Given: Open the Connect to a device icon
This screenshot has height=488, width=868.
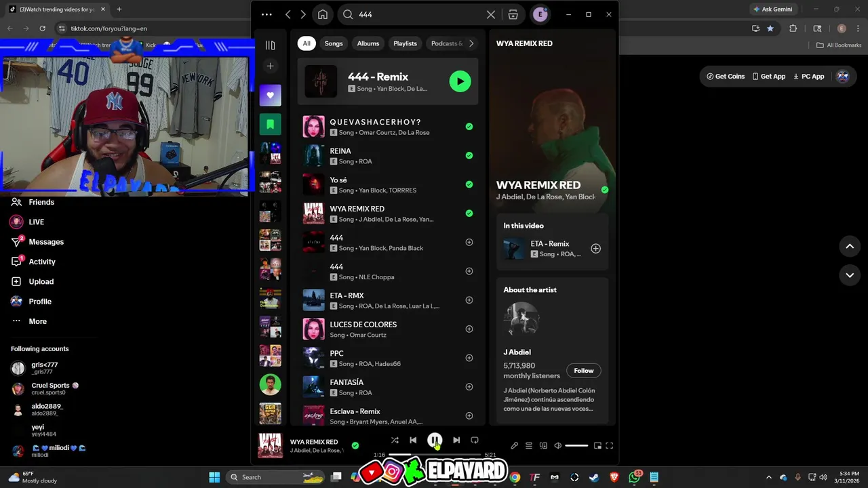Looking at the screenshot, I should (x=543, y=445).
